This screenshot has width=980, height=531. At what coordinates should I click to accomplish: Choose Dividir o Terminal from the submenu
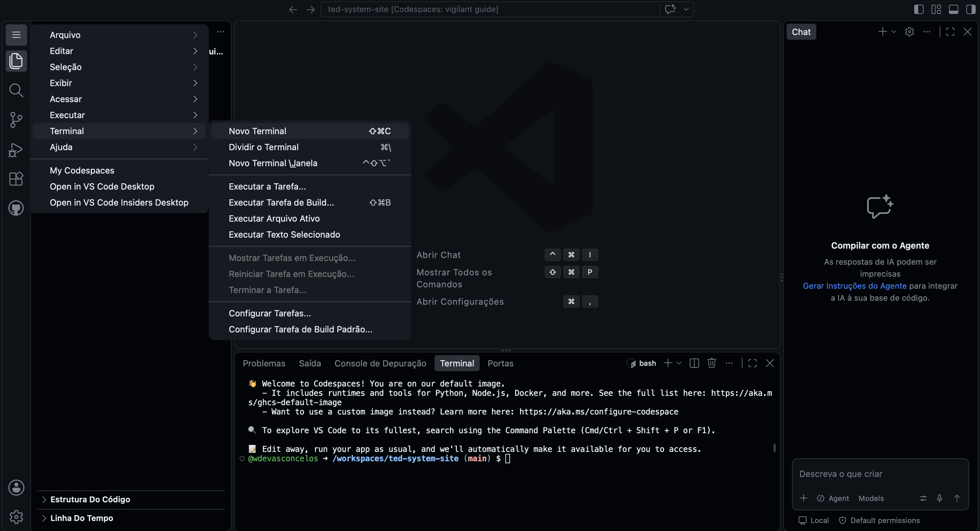coord(310,147)
